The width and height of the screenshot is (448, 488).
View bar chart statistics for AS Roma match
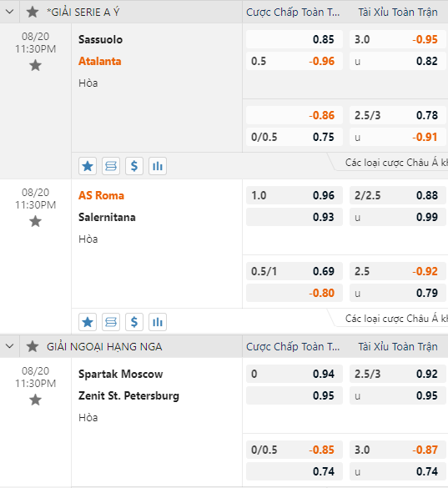click(x=158, y=322)
